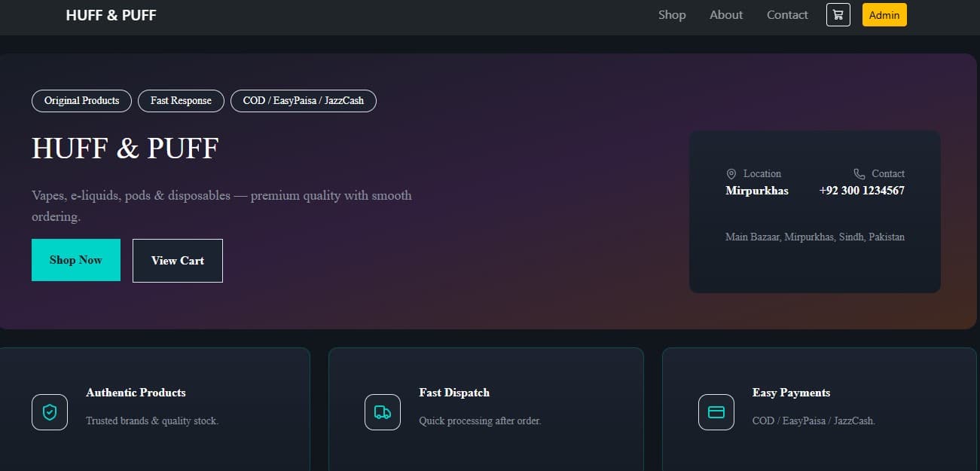Click the Shop Now button

(76, 260)
